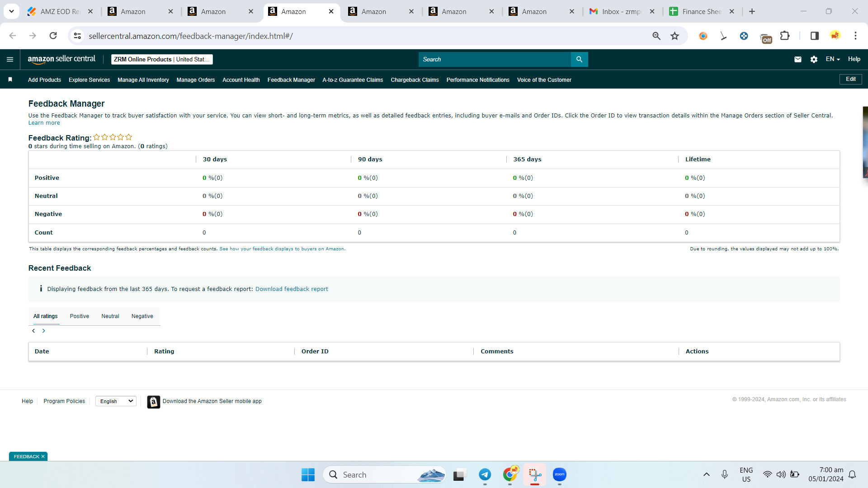Click the search magnifier button
Screen dimensions: 868x488
pyautogui.click(x=579, y=59)
